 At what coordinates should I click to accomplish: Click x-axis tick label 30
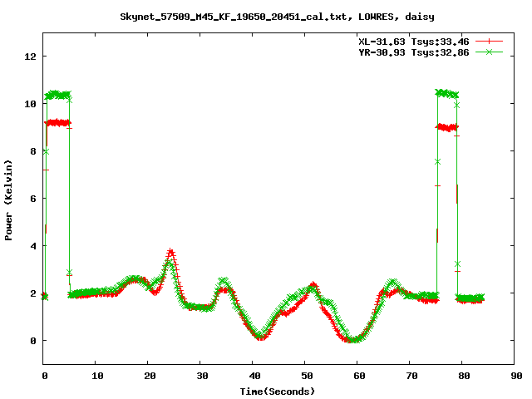click(202, 376)
